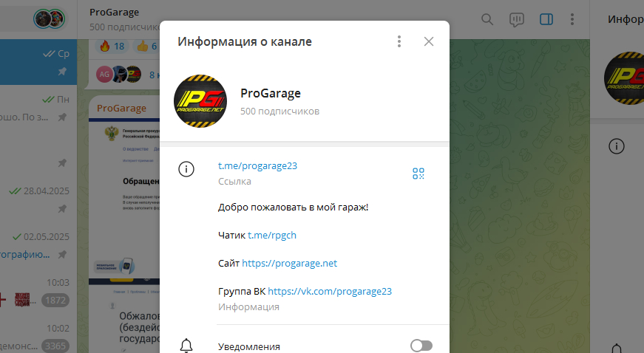Toggle the Уведомления notifications switch
Screen dimensions: 644x353
pyautogui.click(x=421, y=346)
